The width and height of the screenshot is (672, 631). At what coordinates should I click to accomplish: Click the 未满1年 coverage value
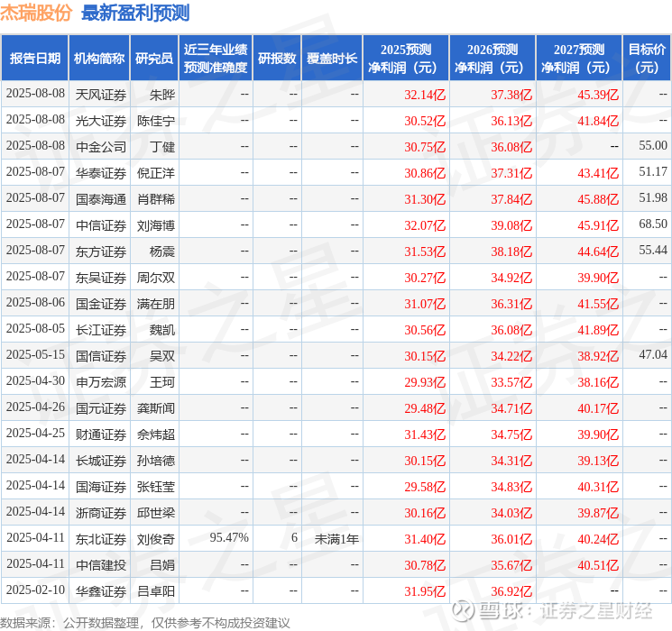click(x=336, y=539)
